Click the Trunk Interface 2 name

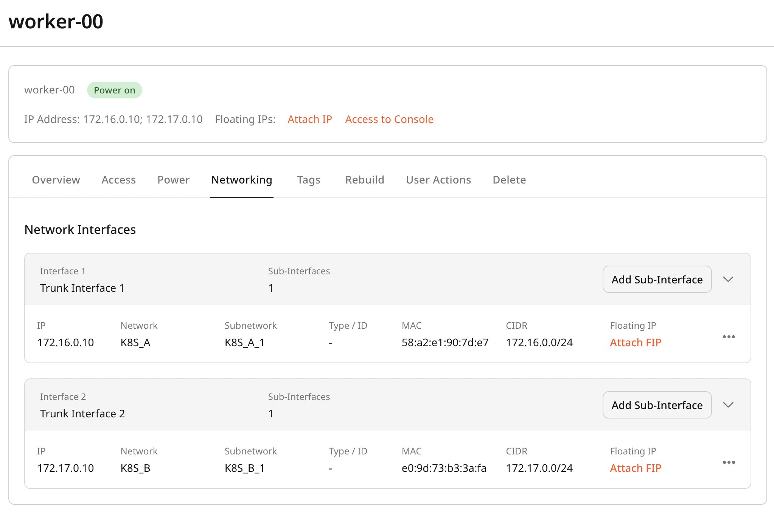tap(82, 414)
